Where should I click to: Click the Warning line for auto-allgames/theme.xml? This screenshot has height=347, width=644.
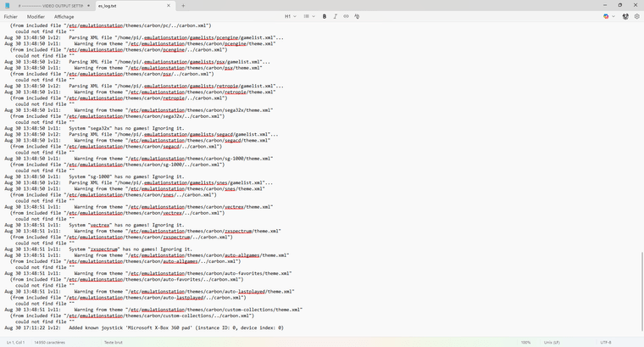click(x=147, y=255)
